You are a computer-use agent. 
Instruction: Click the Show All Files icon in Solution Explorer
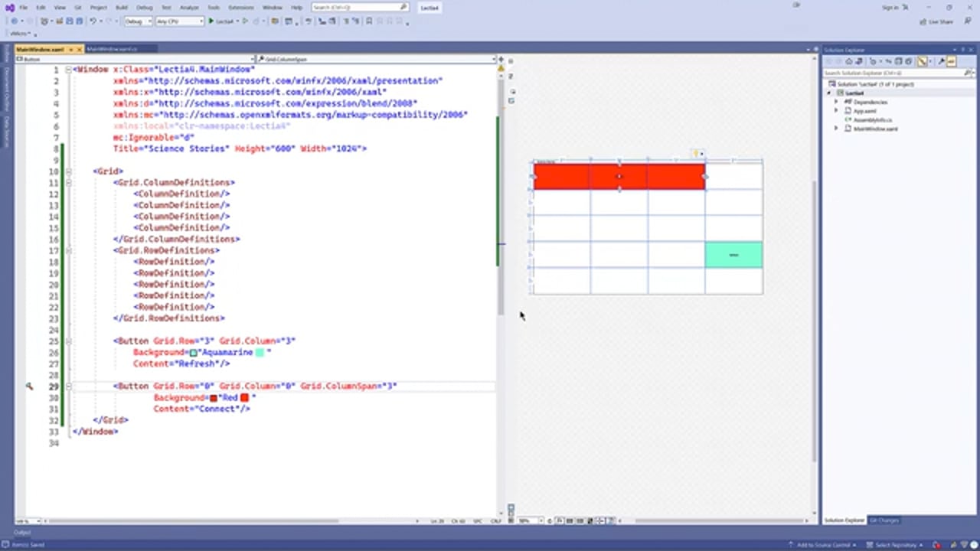tap(910, 61)
